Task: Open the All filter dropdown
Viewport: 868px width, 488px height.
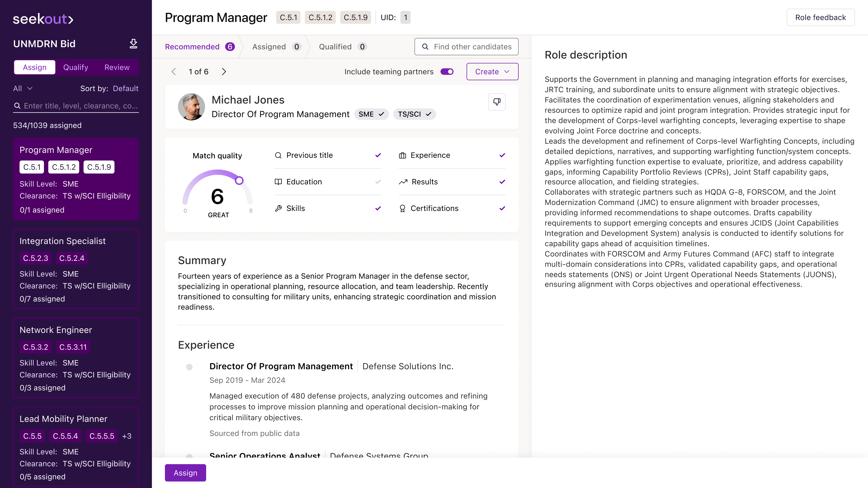Action: point(23,89)
